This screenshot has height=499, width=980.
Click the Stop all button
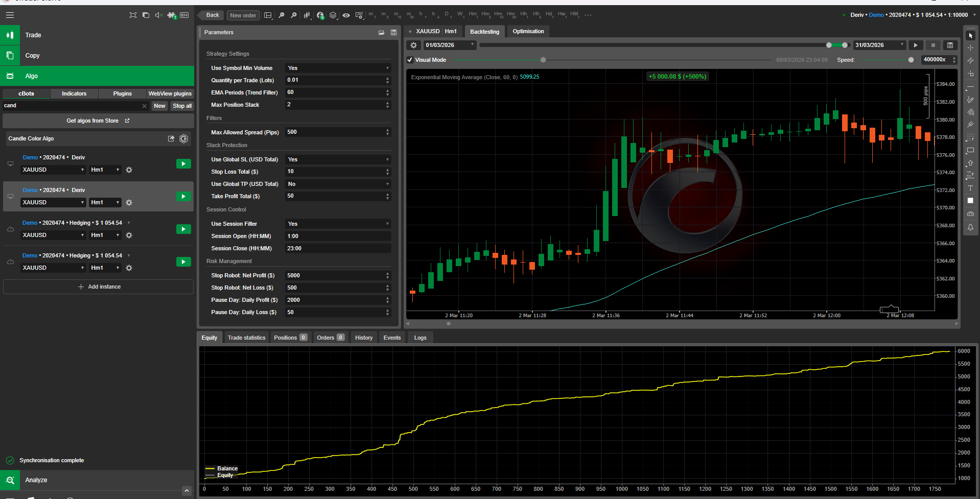tap(182, 106)
